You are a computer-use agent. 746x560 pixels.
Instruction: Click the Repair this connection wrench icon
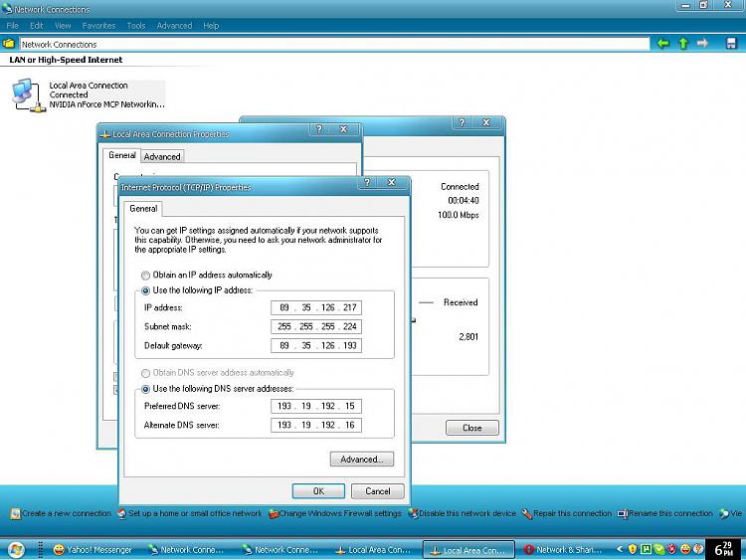coord(526,514)
